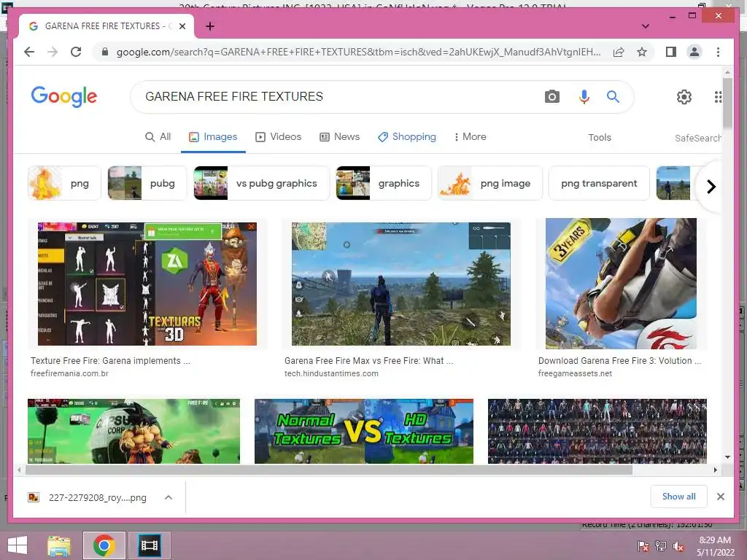Viewport: 747px width, 560px height.
Task: Open the network tray icon
Action: [x=661, y=546]
